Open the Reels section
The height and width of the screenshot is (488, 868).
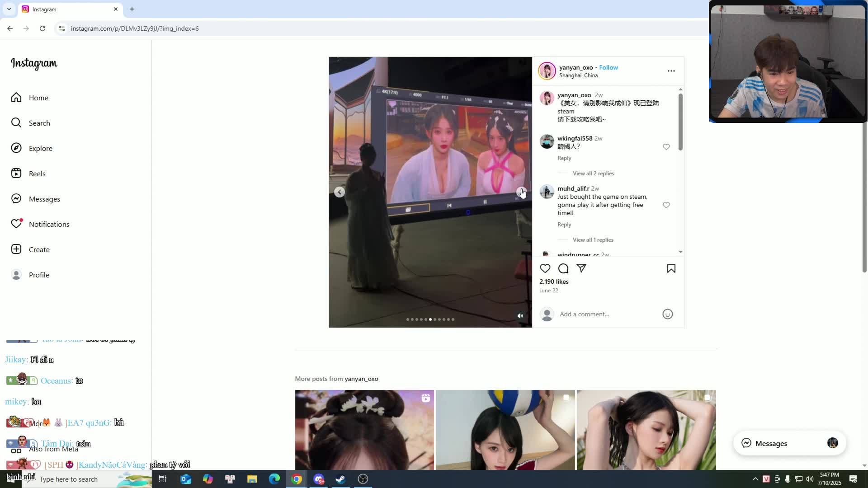(37, 174)
